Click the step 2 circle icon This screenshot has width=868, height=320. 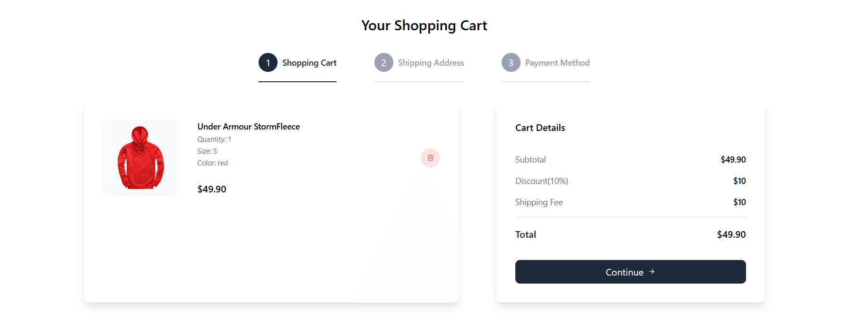(384, 62)
